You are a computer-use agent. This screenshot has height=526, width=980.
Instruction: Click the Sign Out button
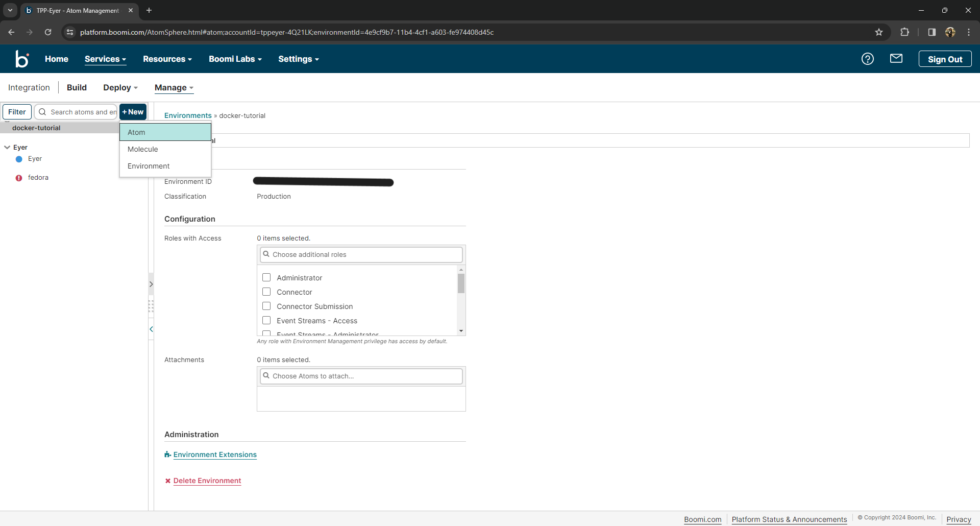[x=944, y=59]
